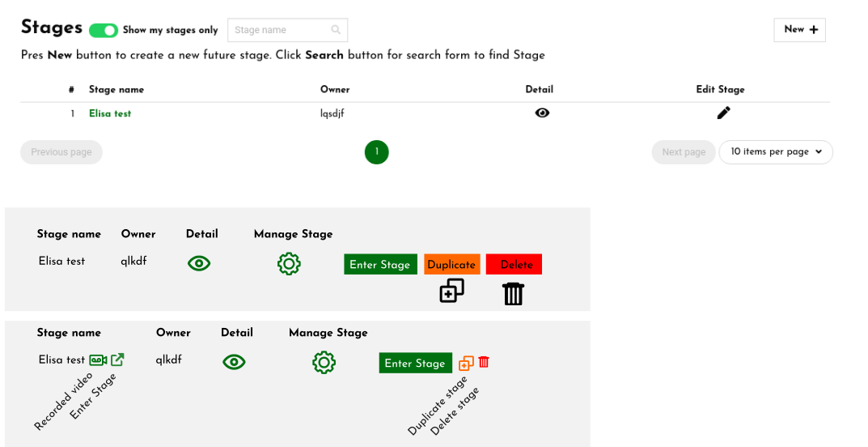Click the small orange Duplicate stage icon
Image resolution: width=868 pixels, height=447 pixels.
click(466, 363)
